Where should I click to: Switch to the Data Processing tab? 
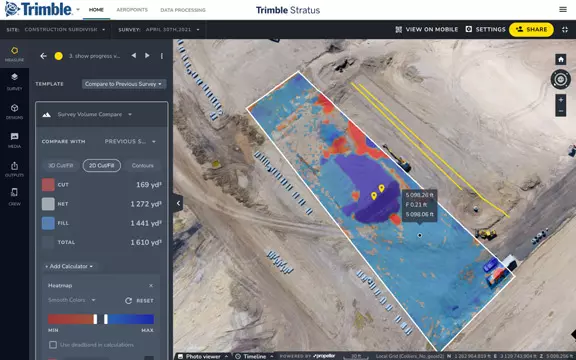pyautogui.click(x=183, y=10)
